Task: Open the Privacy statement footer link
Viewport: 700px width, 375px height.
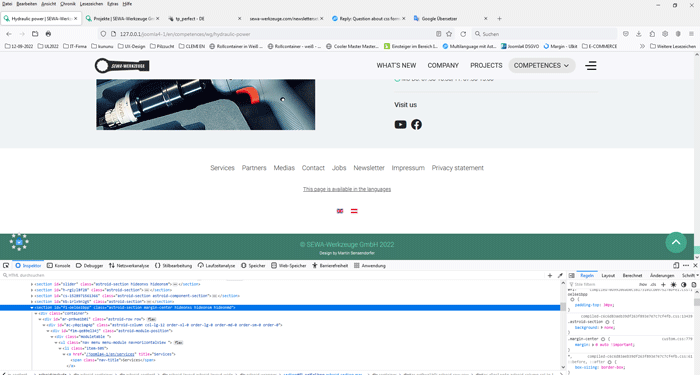Action: [457, 168]
